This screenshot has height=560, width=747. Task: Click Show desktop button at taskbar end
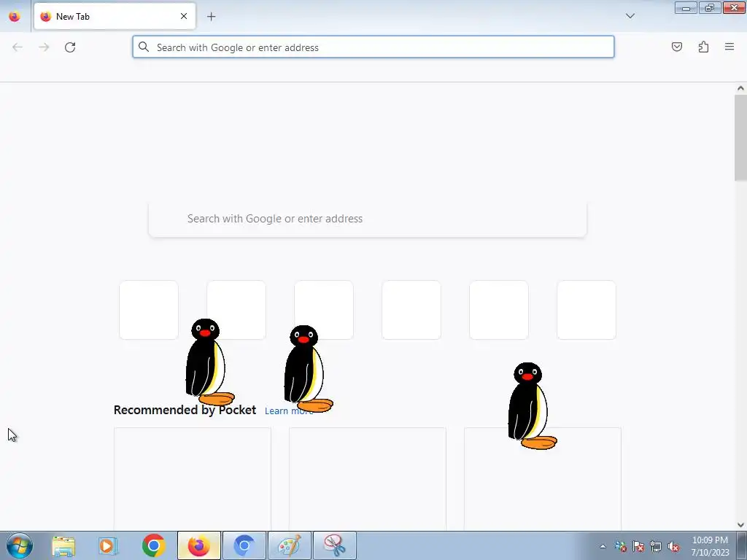click(x=741, y=545)
